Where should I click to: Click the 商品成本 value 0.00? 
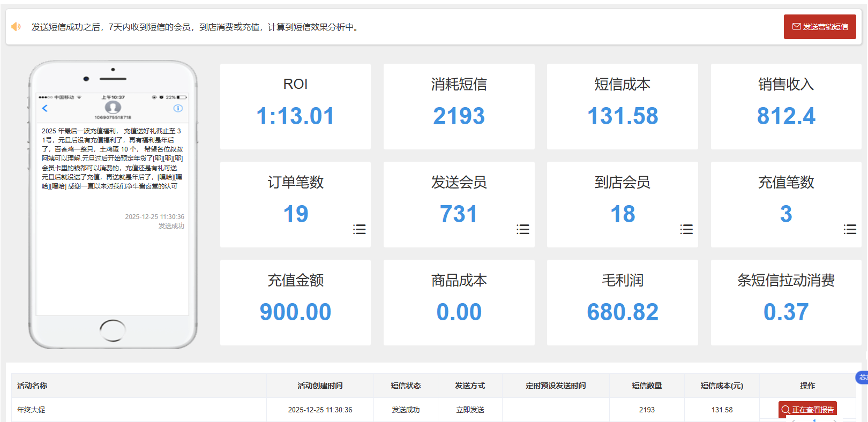pos(459,312)
